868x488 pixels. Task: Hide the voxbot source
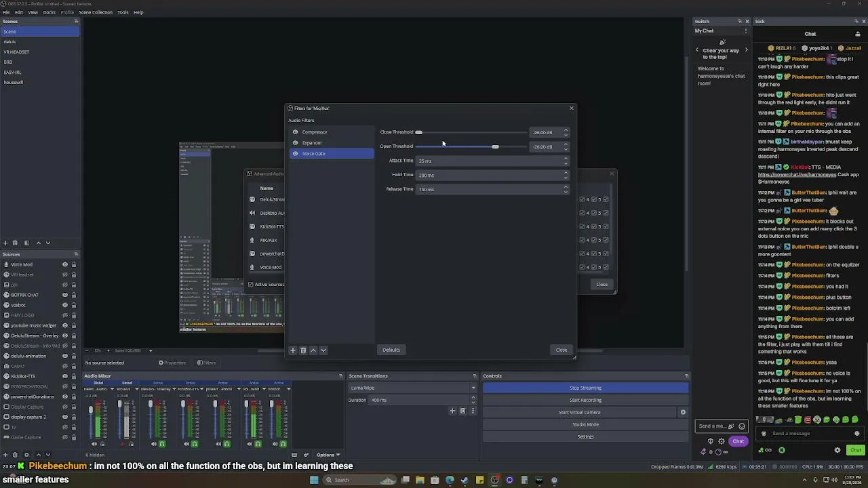tap(65, 305)
